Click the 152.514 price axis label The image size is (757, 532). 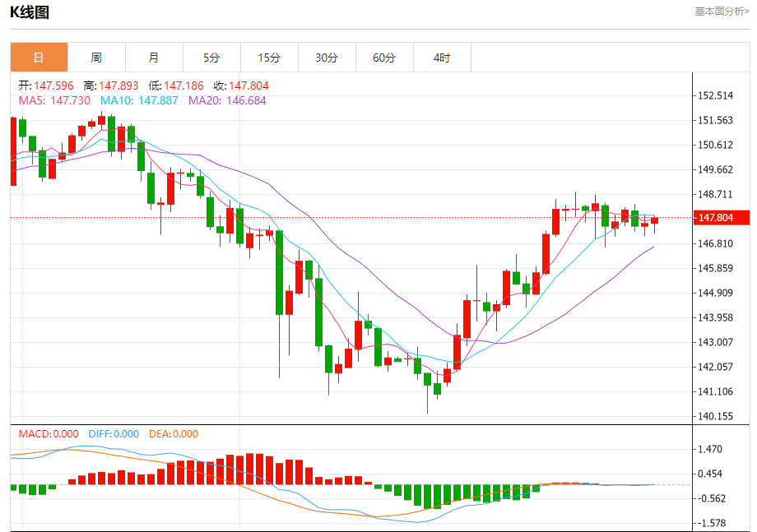pos(714,95)
